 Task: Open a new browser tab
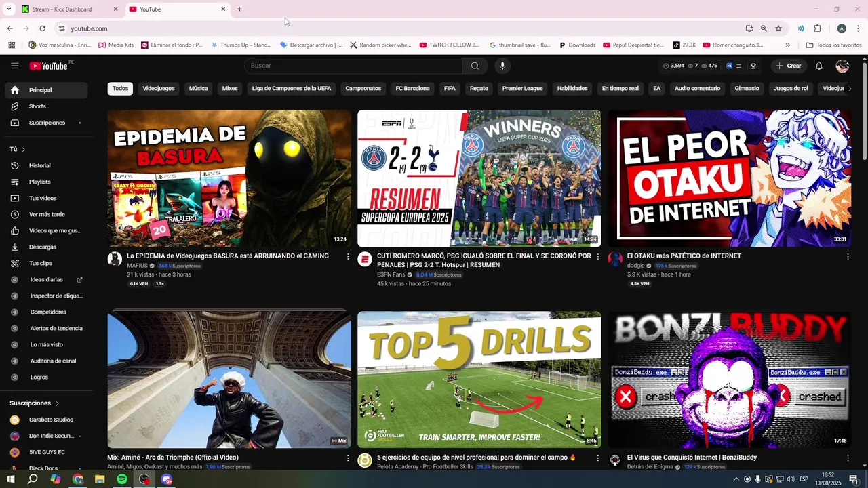point(239,9)
